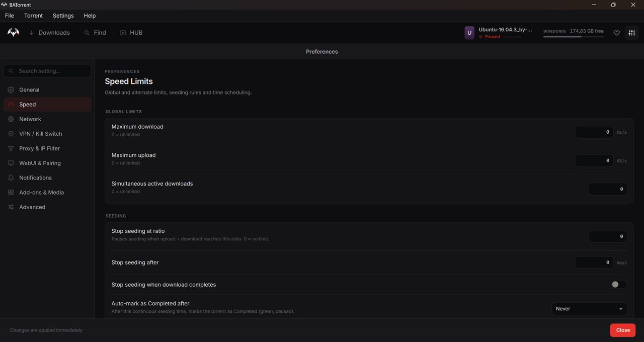Screen dimensions: 644x342
Task: Click the red Close button
Action: click(623, 330)
